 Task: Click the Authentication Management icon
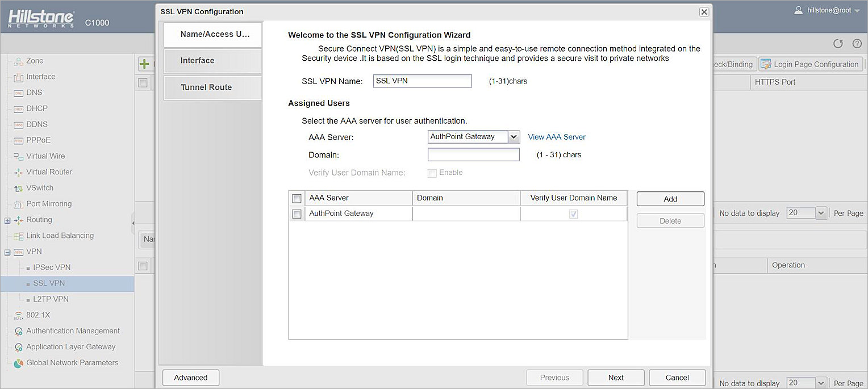tap(18, 331)
